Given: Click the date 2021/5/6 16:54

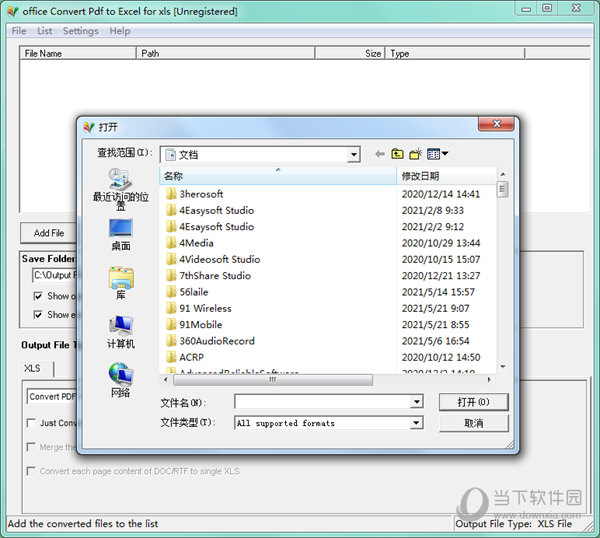Looking at the screenshot, I should 435,341.
